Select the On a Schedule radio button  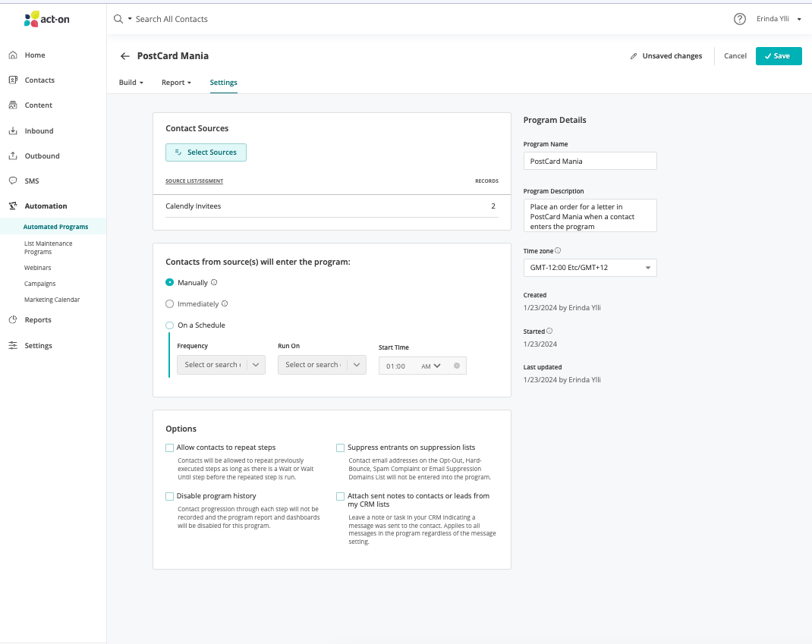coord(169,325)
